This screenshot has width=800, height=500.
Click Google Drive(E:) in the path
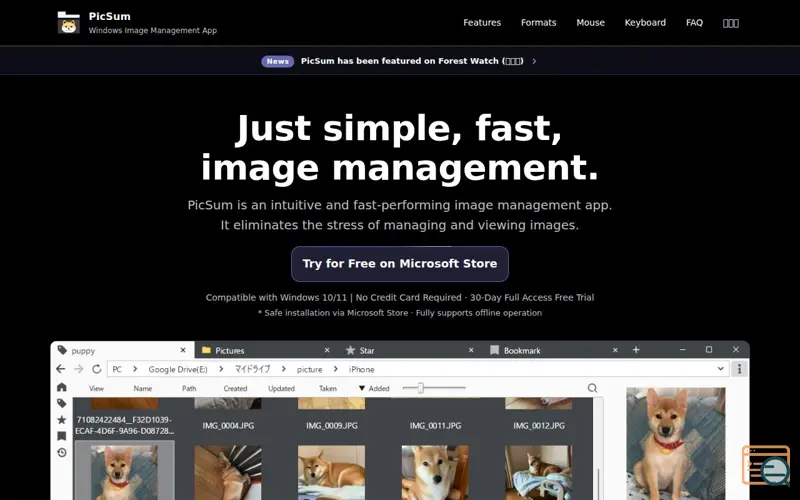(x=178, y=369)
